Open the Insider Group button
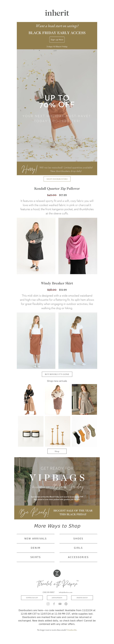Screen dimensions: 114x644 pos(82,598)
